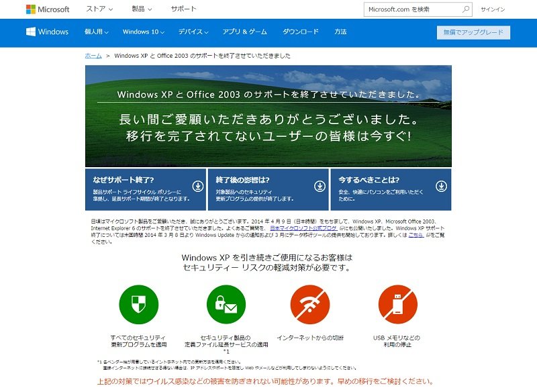Click the Windows XP green hill banner
The image size is (537, 392).
pyautogui.click(x=268, y=115)
